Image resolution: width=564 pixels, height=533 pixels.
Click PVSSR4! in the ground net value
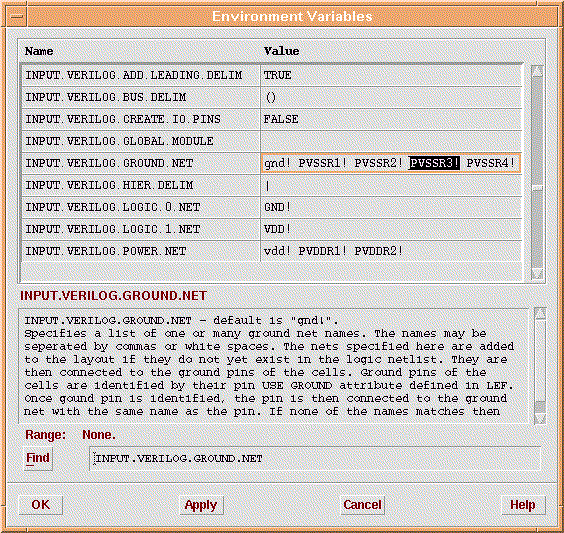(x=491, y=163)
